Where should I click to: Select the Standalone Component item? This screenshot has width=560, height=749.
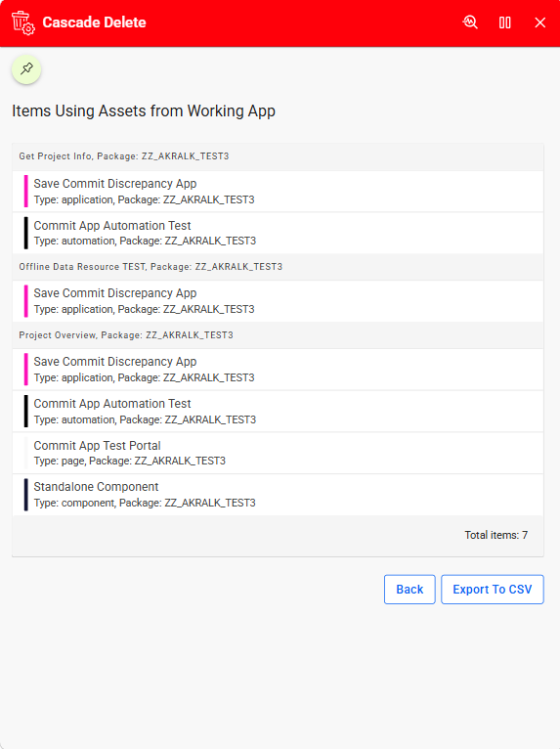point(278,495)
